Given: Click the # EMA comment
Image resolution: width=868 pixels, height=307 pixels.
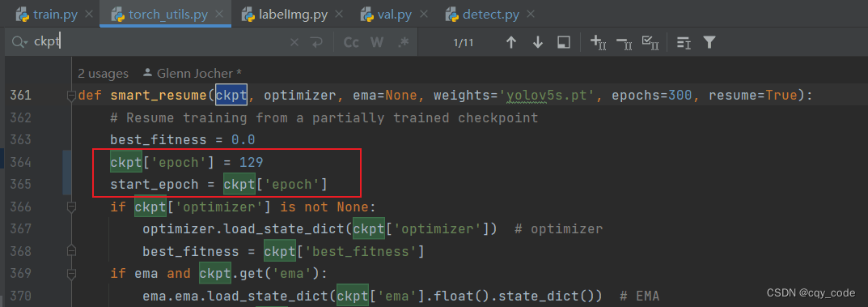Looking at the screenshot, I should 640,296.
